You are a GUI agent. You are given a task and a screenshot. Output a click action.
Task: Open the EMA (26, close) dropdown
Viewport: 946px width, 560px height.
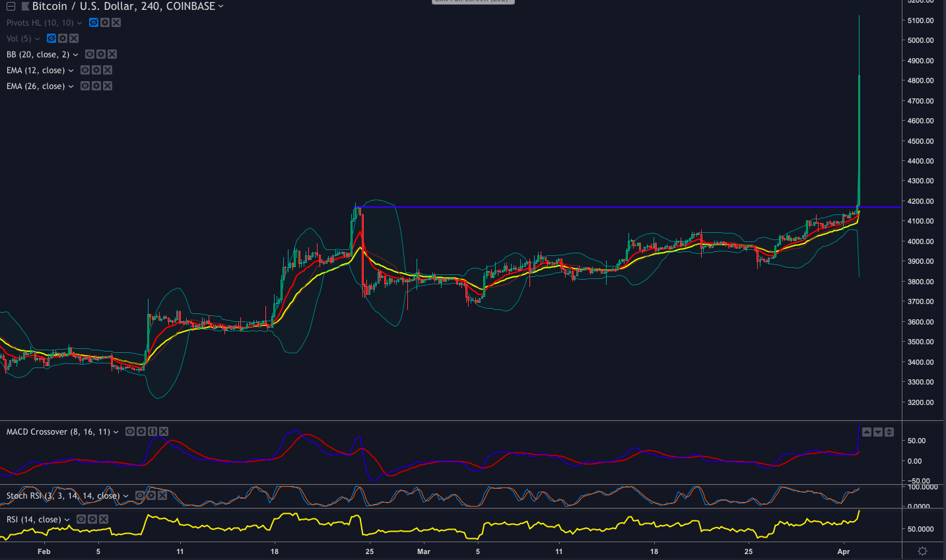tap(71, 86)
